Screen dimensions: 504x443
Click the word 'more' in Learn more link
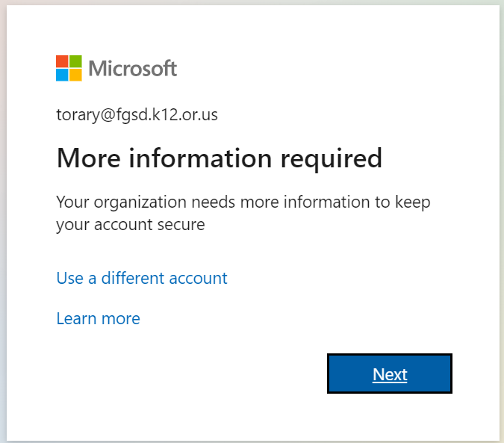click(x=121, y=319)
